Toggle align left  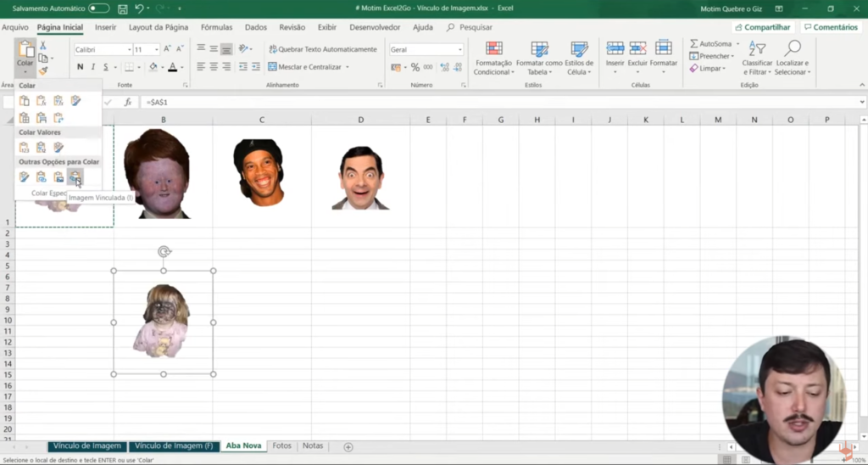pos(201,66)
